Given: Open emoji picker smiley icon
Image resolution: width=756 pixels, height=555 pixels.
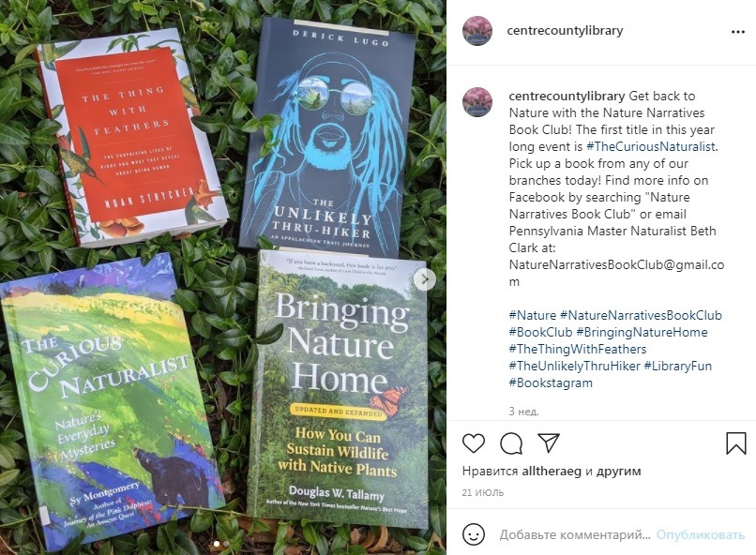Looking at the screenshot, I should click(x=473, y=534).
